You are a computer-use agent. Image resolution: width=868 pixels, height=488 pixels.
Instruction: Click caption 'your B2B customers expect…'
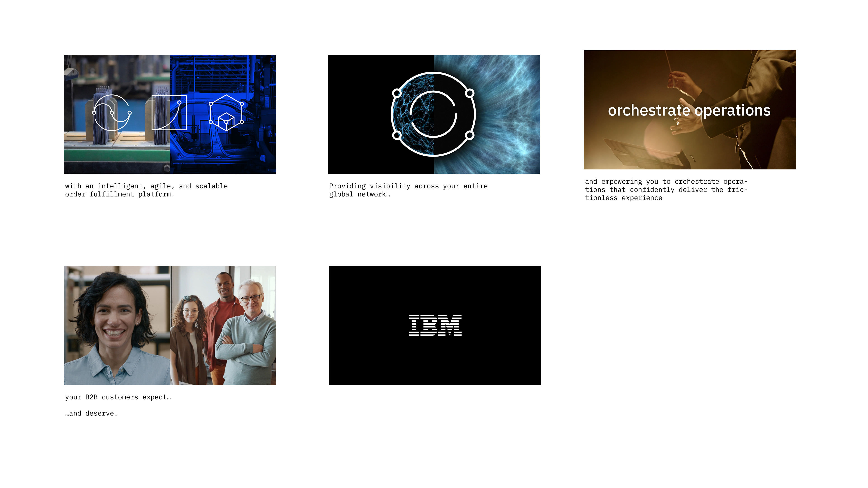tap(118, 397)
